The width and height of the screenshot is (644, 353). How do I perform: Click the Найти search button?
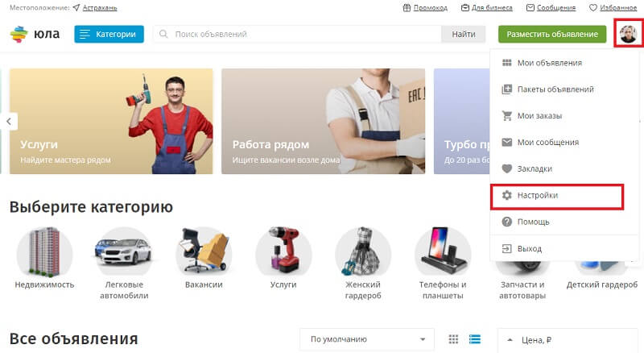[464, 34]
